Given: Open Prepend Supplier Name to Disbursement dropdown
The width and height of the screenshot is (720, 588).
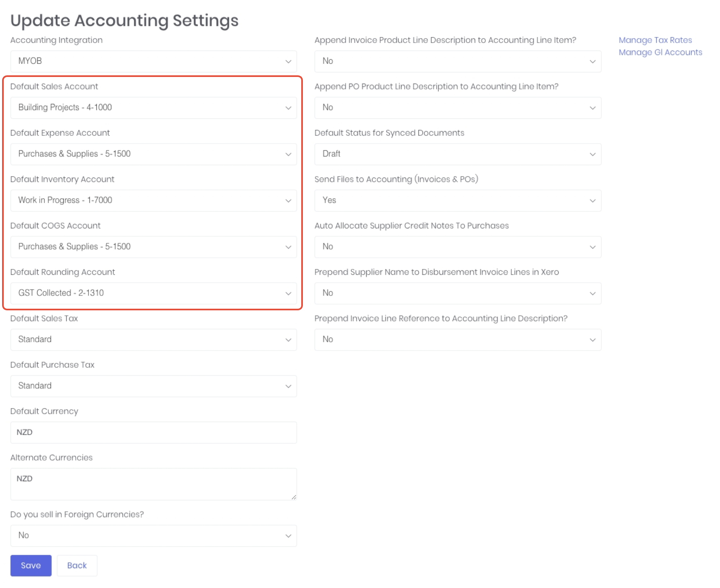Looking at the screenshot, I should (458, 293).
